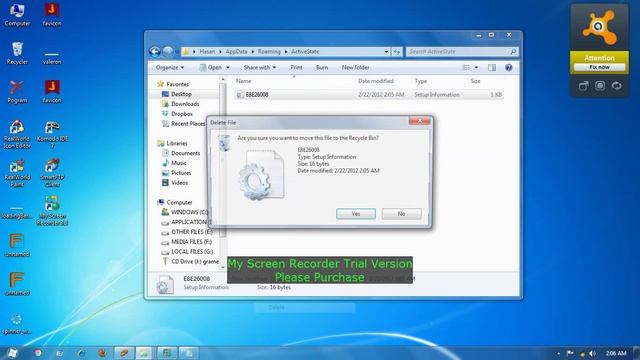Open the Music library

pyautogui.click(x=179, y=163)
